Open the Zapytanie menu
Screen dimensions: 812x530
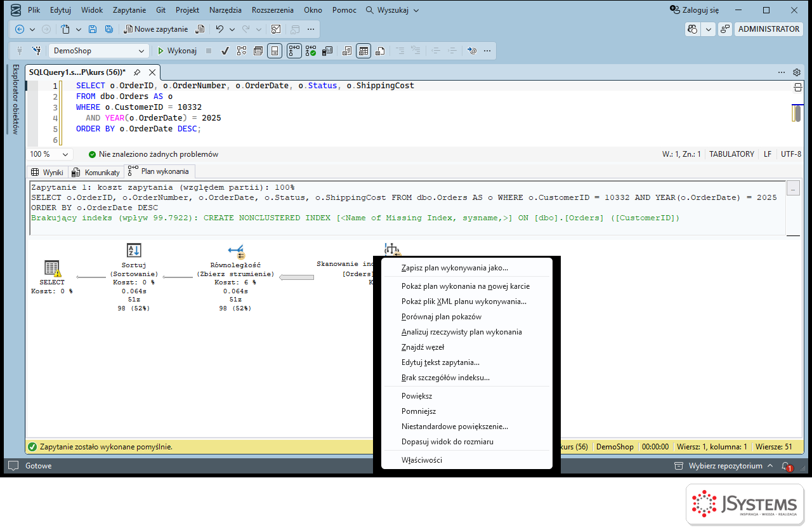(x=129, y=10)
